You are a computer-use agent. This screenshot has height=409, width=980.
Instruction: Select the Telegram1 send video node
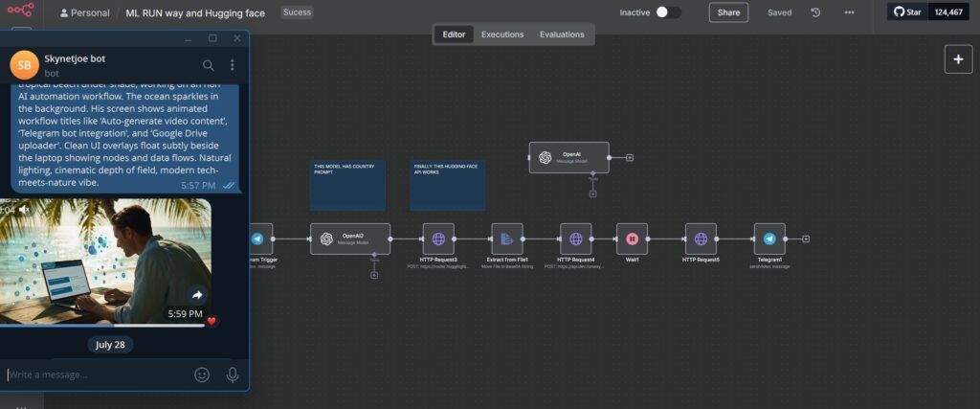[x=769, y=239]
